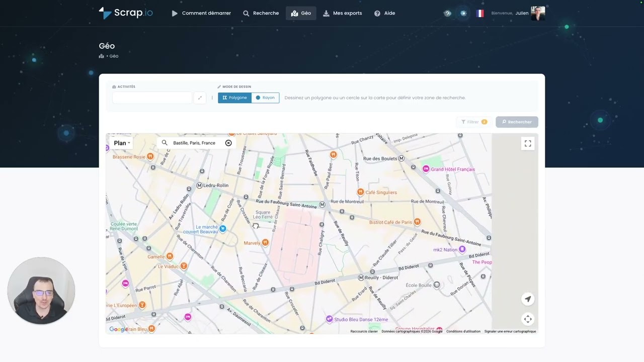Click the help bubble icon in header

tap(447, 13)
